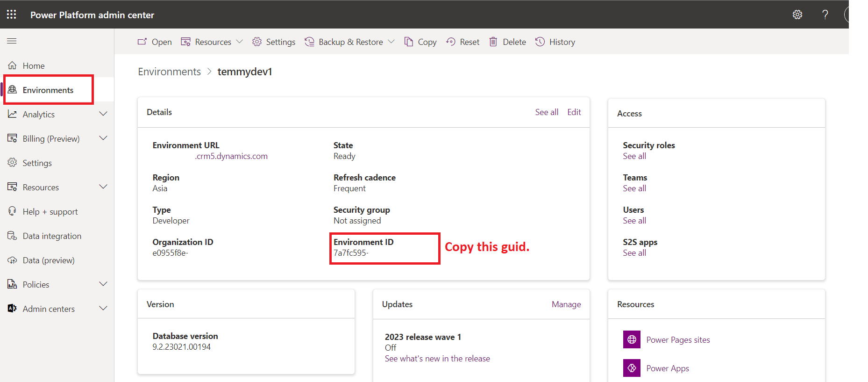868x382 pixels.
Task: Click the Policies icon
Action: coord(12,284)
